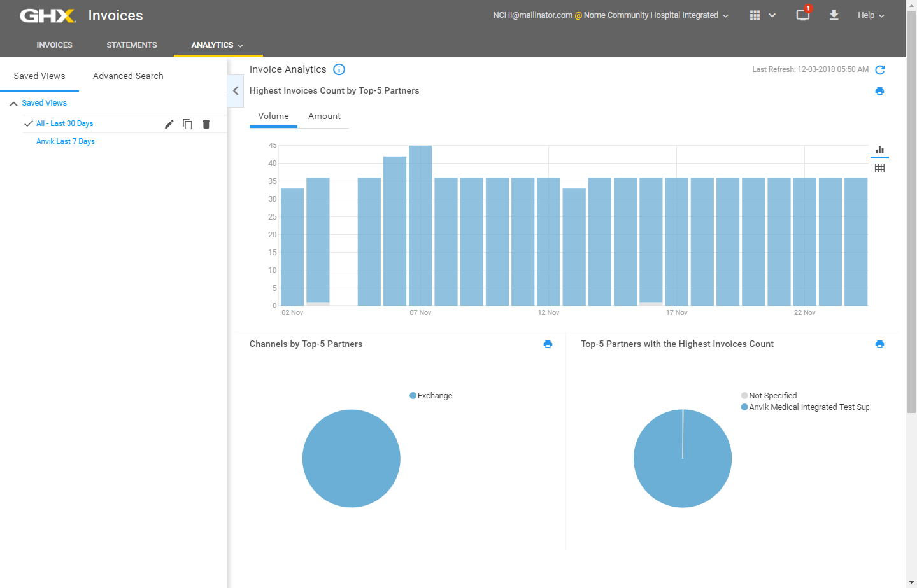Toggle the Not Specified legend series
The height and width of the screenshot is (588, 917).
click(x=769, y=396)
